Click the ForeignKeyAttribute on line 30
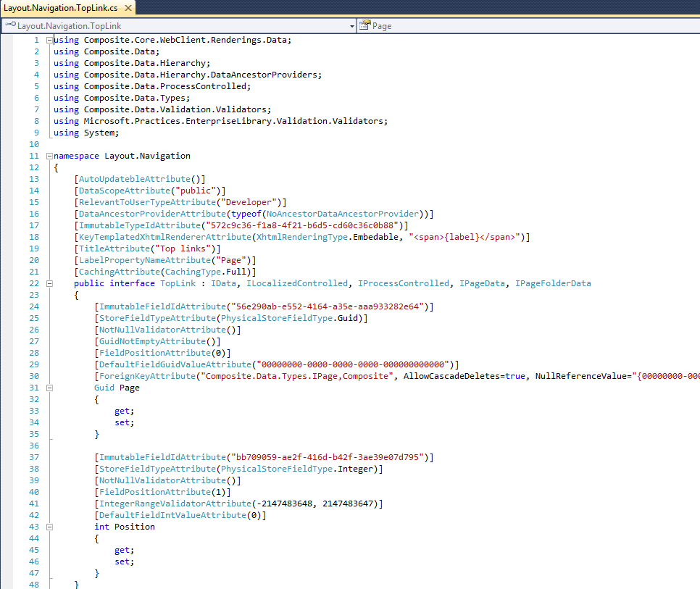700x589 pixels. click(x=147, y=376)
